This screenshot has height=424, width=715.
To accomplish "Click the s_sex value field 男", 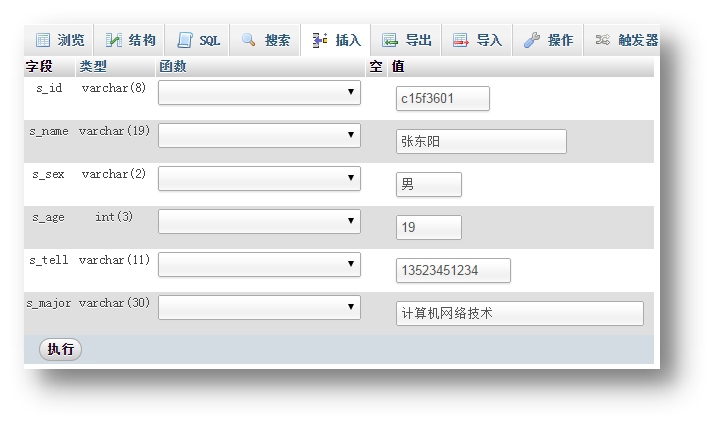I will 429,184.
